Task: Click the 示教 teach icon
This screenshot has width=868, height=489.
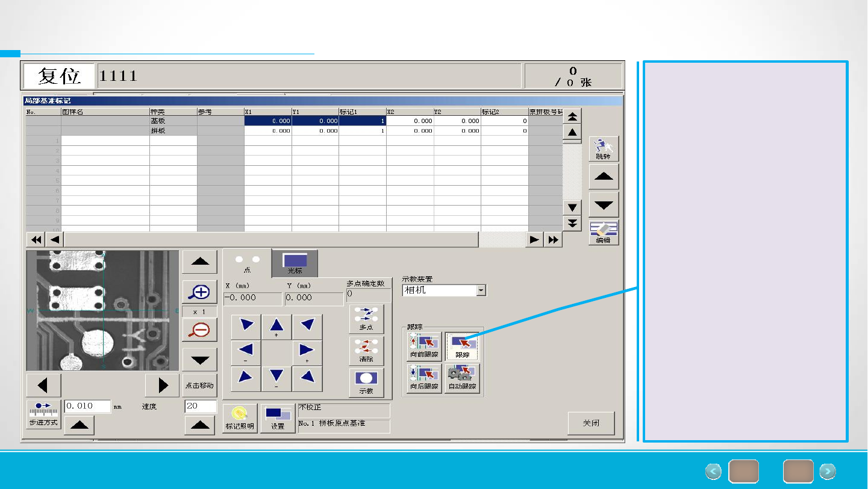Action: [x=366, y=383]
